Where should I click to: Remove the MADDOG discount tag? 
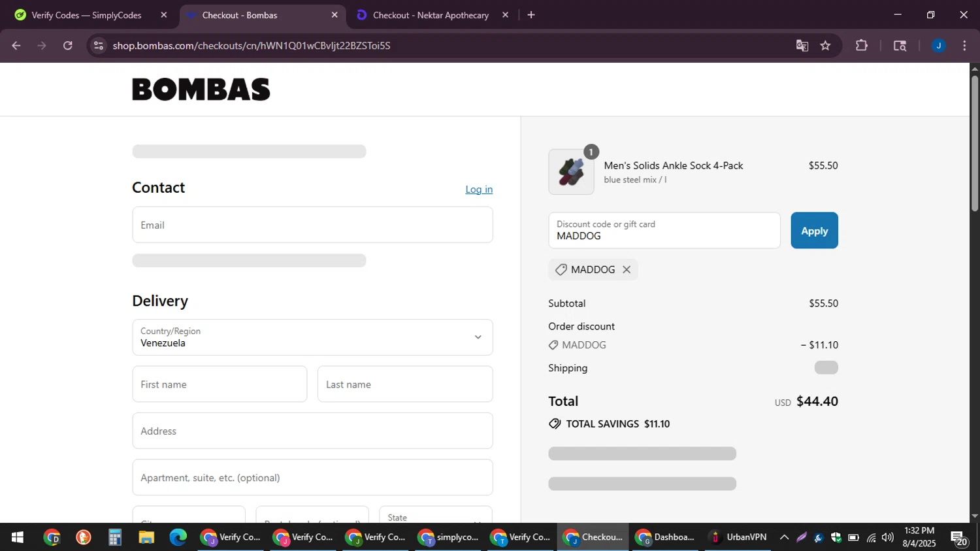[627, 270]
